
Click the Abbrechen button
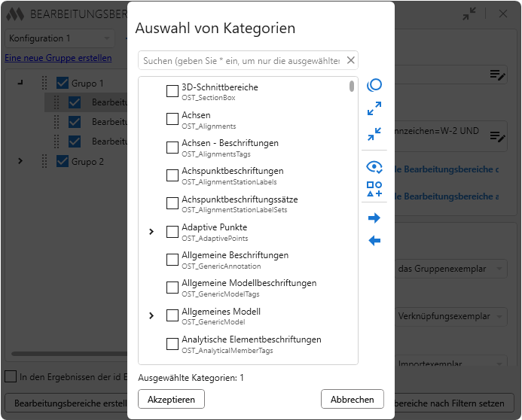click(353, 399)
